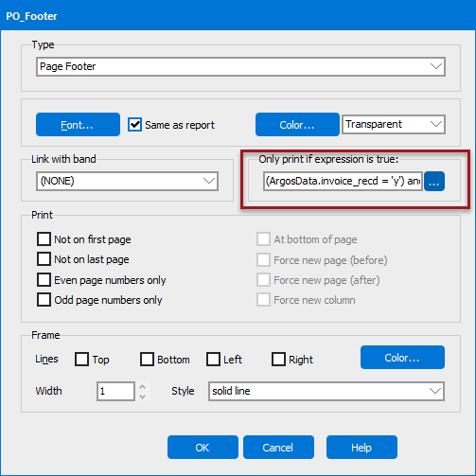Viewport: 476px width, 476px height.
Task: Expand the Page Footer type dropdown
Action: (240, 66)
